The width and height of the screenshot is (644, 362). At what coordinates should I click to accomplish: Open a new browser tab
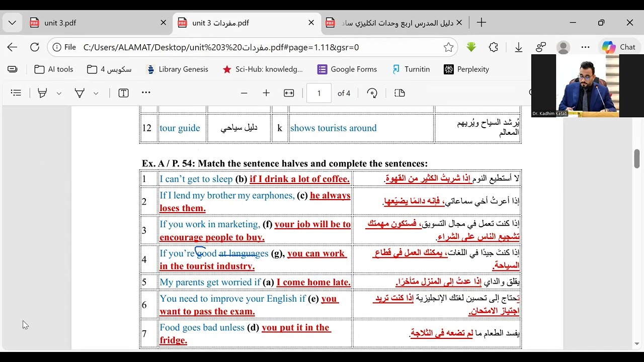(481, 23)
